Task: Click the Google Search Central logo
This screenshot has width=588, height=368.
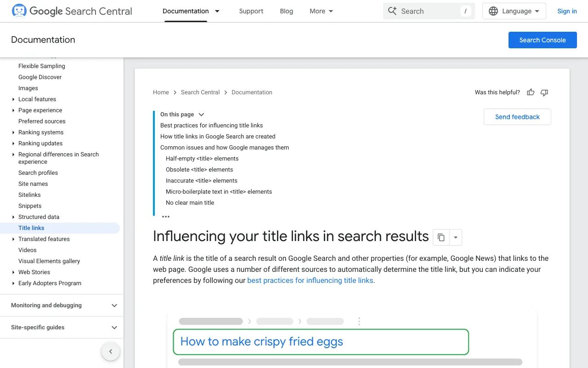Action: (x=72, y=11)
